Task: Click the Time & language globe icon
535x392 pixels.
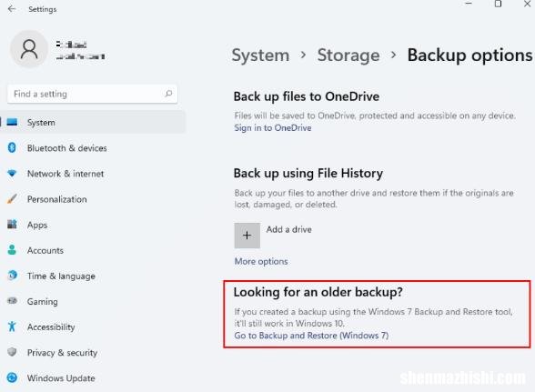Action: pyautogui.click(x=12, y=276)
